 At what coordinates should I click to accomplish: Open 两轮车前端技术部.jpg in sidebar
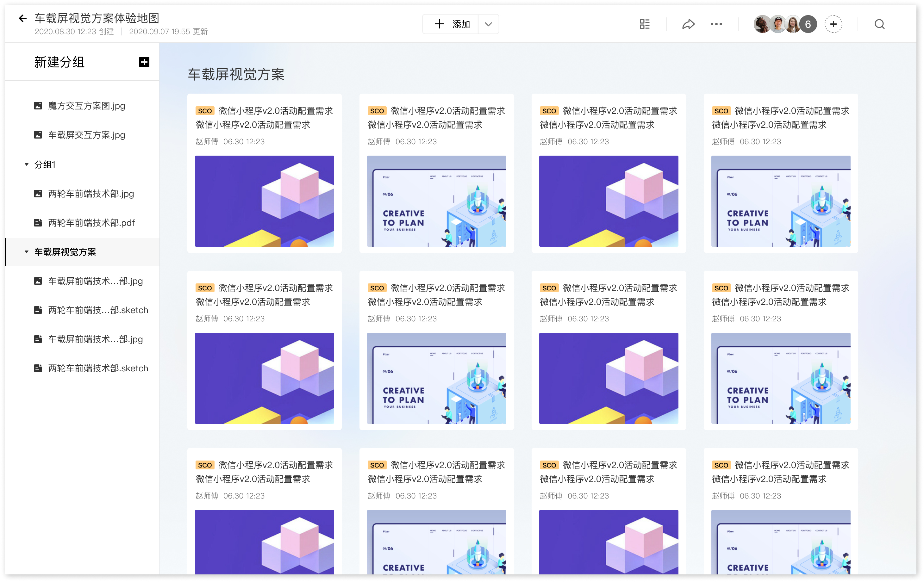point(91,193)
